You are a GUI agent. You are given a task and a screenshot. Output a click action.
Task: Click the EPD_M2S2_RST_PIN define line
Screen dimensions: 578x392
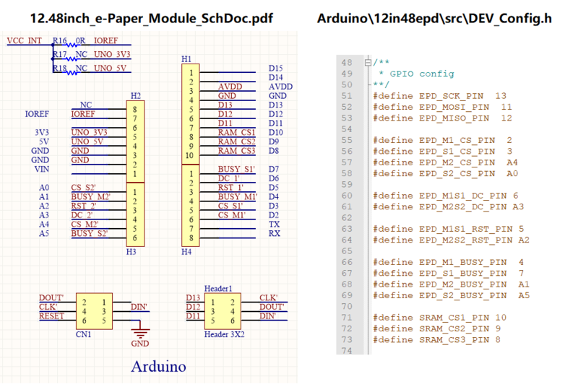coord(451,240)
